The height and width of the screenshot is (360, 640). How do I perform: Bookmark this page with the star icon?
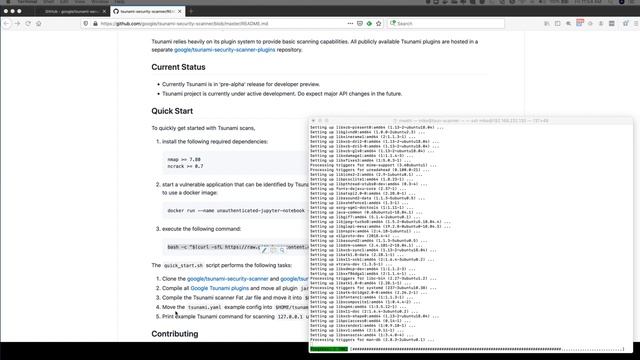[x=378, y=24]
